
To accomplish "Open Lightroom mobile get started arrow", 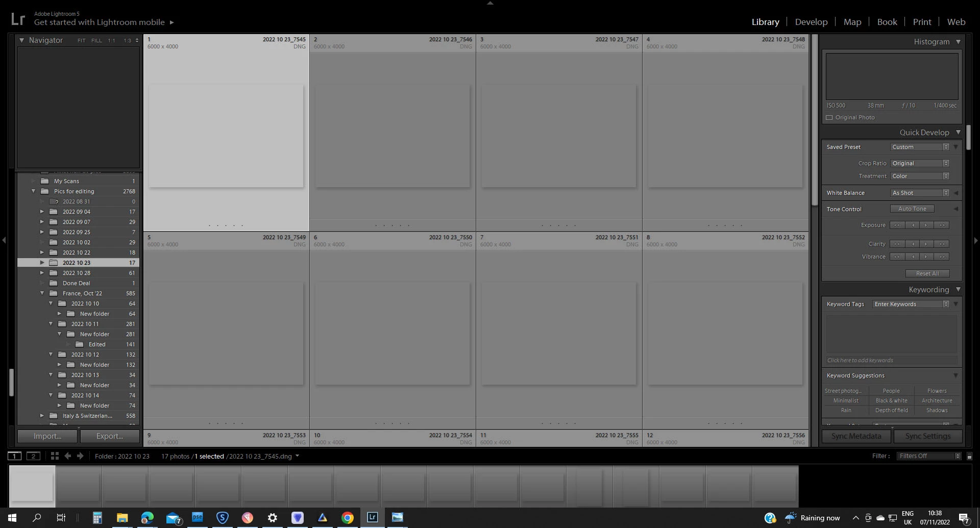I will tap(171, 22).
